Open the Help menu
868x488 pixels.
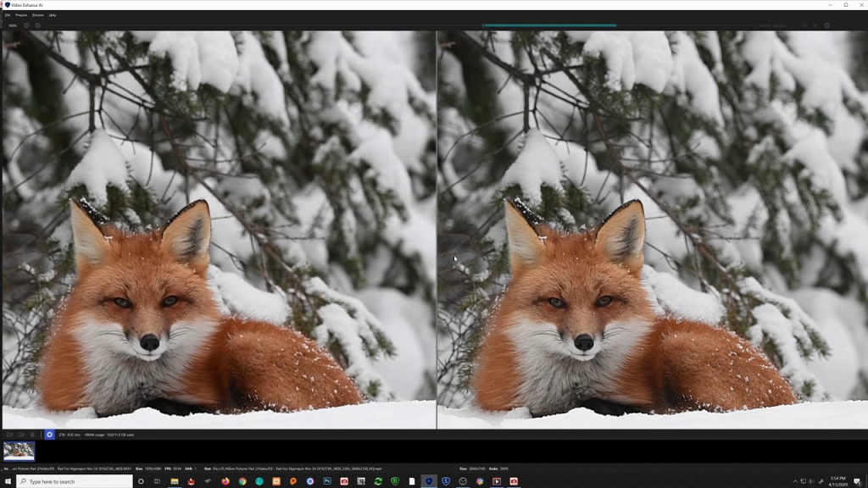pyautogui.click(x=53, y=14)
